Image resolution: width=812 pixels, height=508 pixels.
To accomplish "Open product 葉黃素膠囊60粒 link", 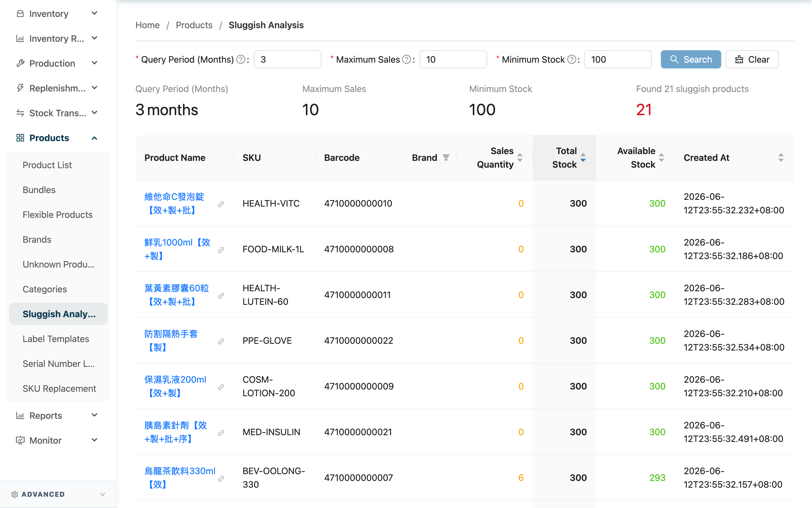I will tap(176, 295).
